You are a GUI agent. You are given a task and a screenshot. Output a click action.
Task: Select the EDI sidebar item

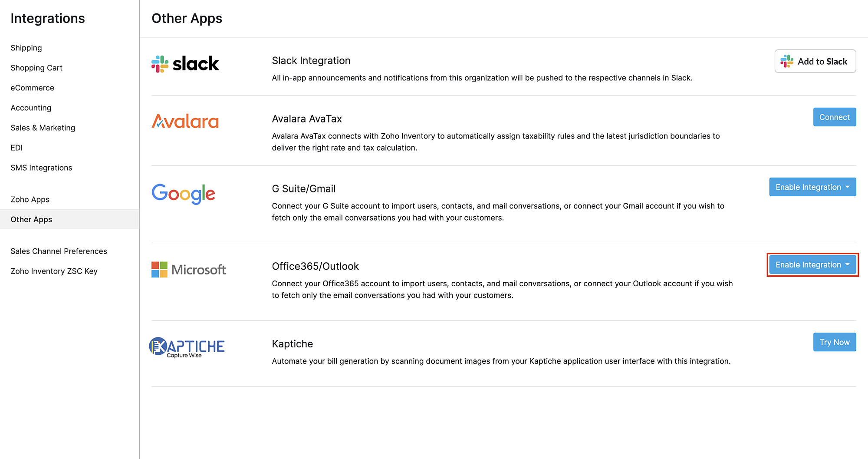pyautogui.click(x=16, y=148)
